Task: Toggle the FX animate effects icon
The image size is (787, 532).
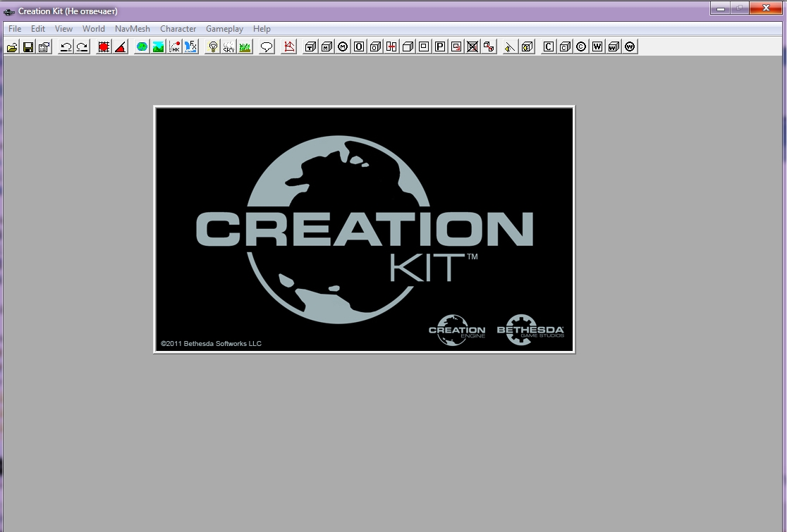Action: click(190, 47)
